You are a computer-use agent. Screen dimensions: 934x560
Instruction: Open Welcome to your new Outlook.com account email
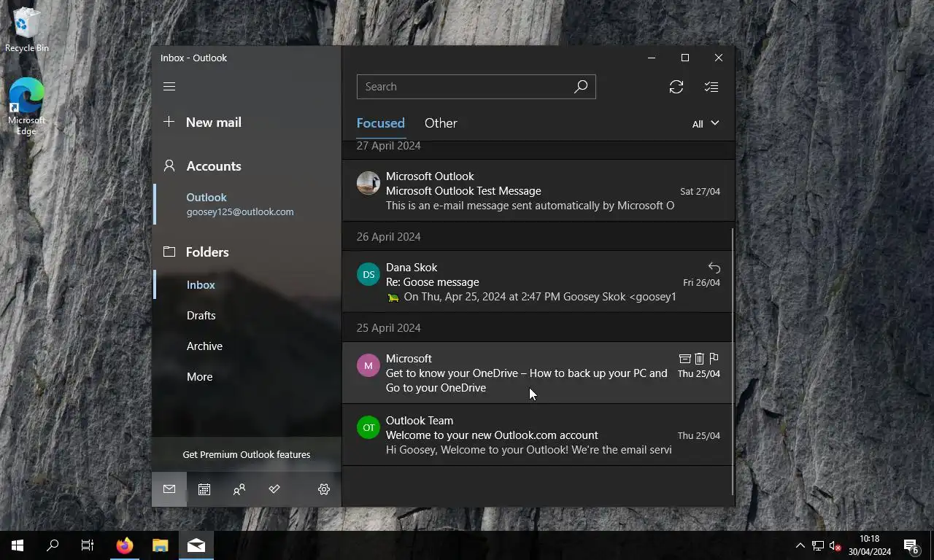[538, 435]
